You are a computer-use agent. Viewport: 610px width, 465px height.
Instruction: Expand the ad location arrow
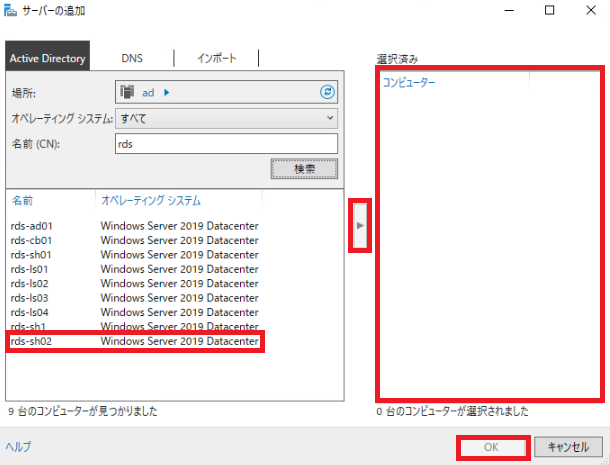pyautogui.click(x=167, y=93)
